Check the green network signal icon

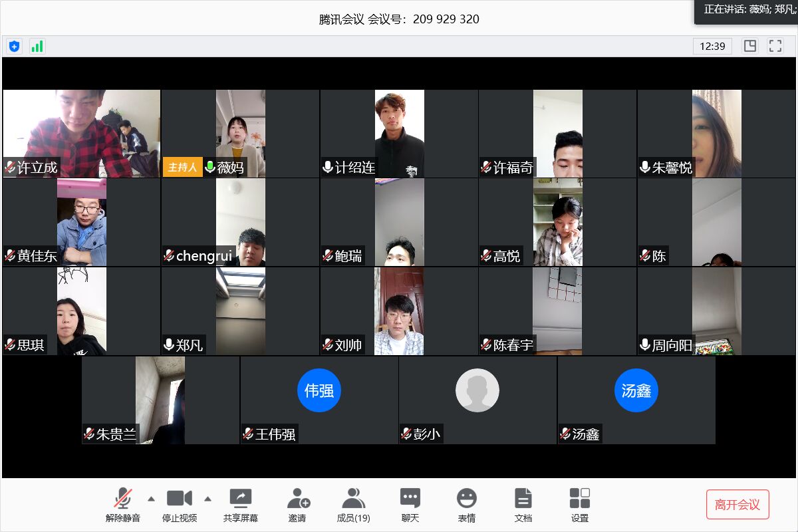click(x=37, y=46)
